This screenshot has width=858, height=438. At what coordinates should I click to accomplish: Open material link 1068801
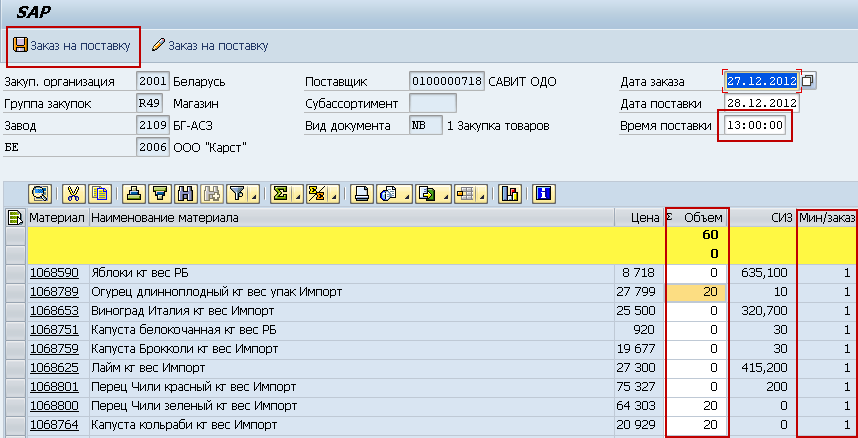click(54, 387)
